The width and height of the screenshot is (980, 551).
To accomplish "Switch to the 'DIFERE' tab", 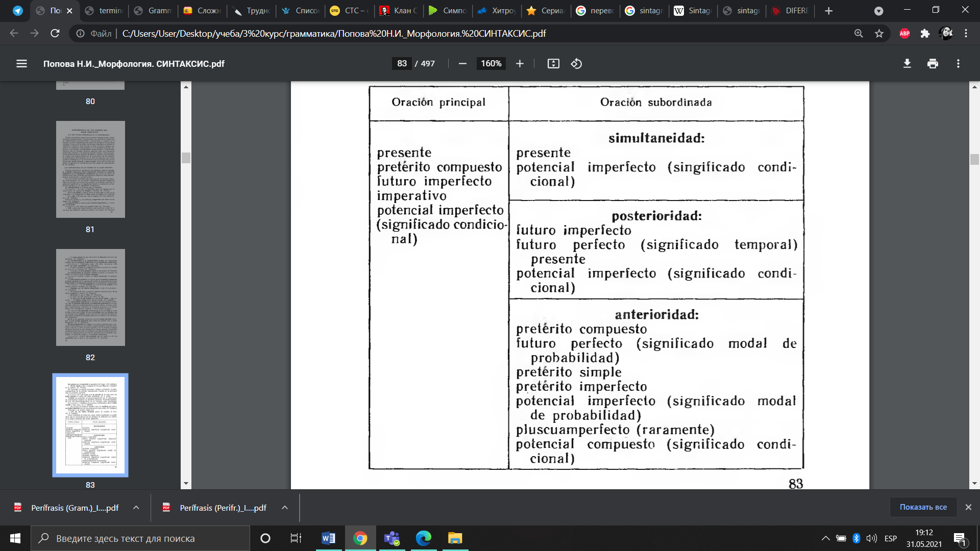I will point(791,11).
